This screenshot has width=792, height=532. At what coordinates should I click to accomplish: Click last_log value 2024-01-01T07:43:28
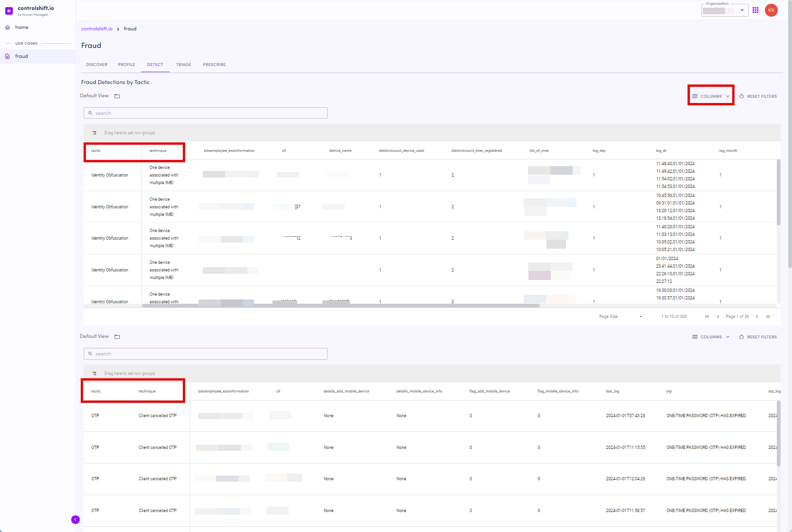[625, 416]
